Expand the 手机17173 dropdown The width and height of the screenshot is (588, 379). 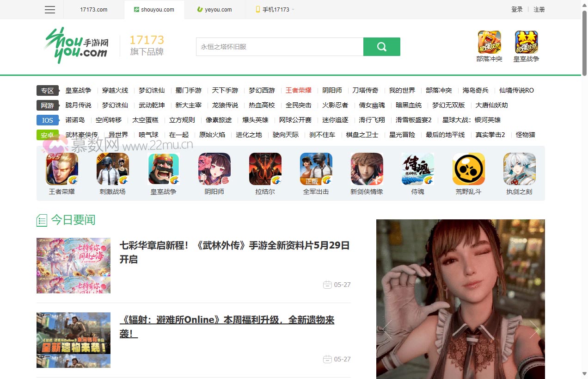pos(273,9)
